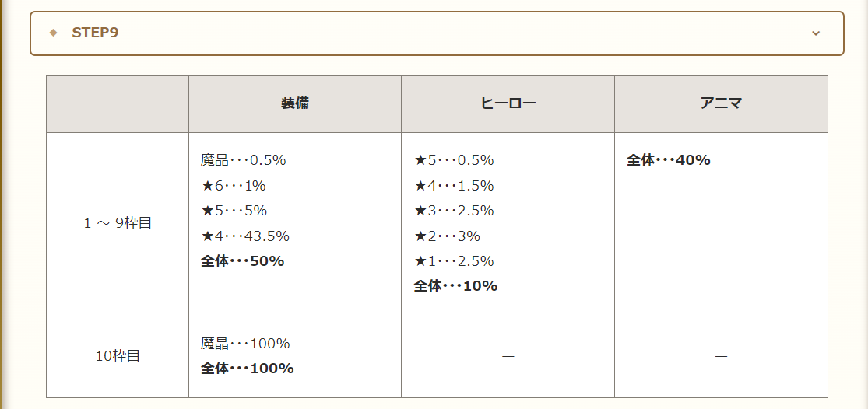Image resolution: width=868 pixels, height=409 pixels.
Task: Click the 魔晶 0.5% equipment rate line
Action: (x=243, y=160)
